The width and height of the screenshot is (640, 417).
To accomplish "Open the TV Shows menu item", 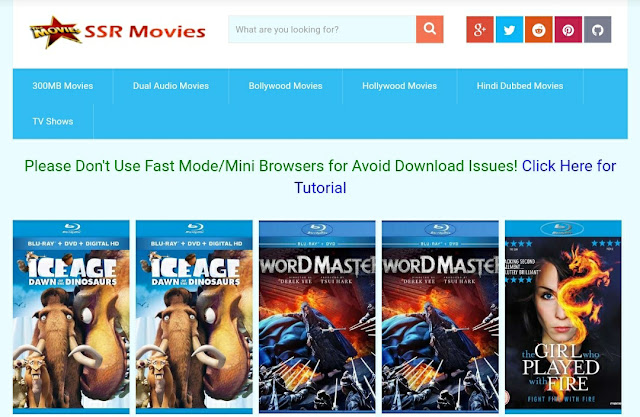I will tap(53, 122).
